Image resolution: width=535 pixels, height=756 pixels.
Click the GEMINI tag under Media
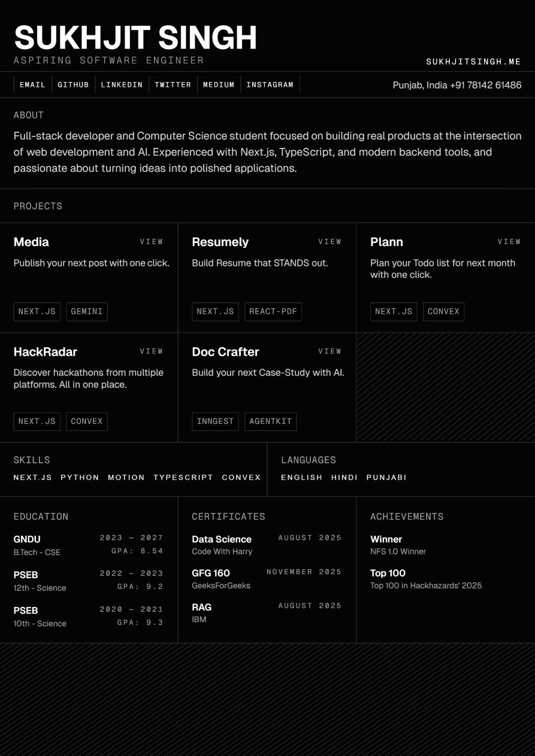pos(87,312)
